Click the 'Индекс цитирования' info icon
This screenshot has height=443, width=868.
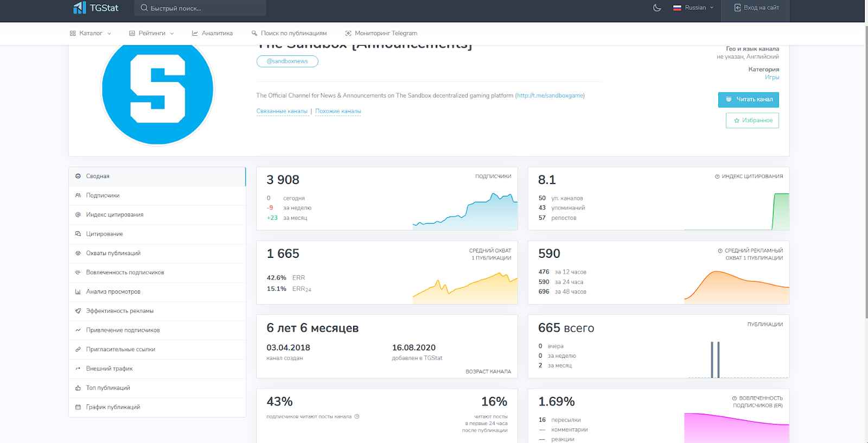coord(717,176)
